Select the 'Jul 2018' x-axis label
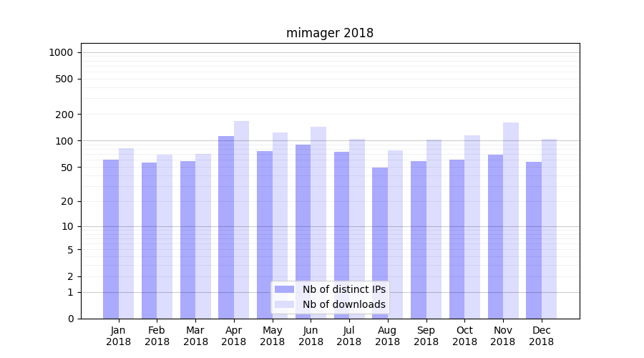 point(349,336)
